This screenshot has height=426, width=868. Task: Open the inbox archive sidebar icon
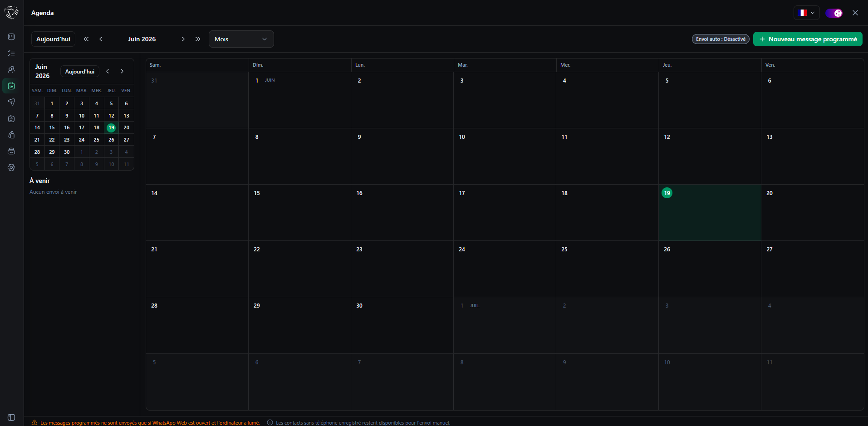click(11, 151)
